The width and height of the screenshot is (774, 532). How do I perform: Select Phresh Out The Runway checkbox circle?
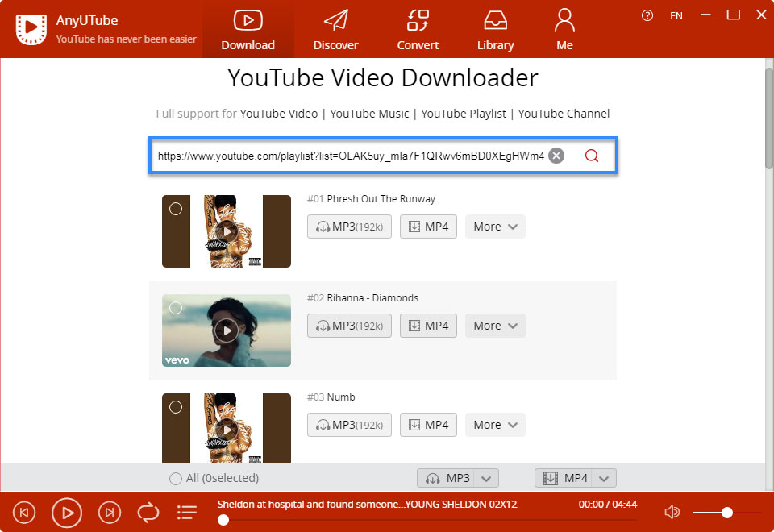176,209
